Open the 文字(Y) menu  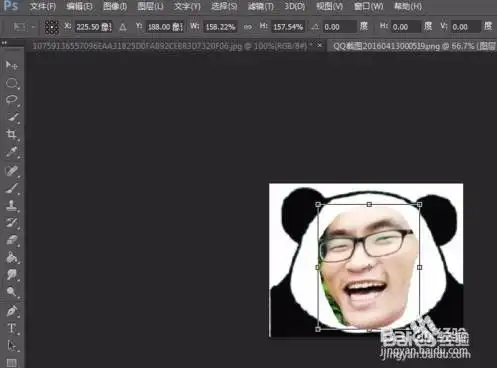(x=187, y=6)
